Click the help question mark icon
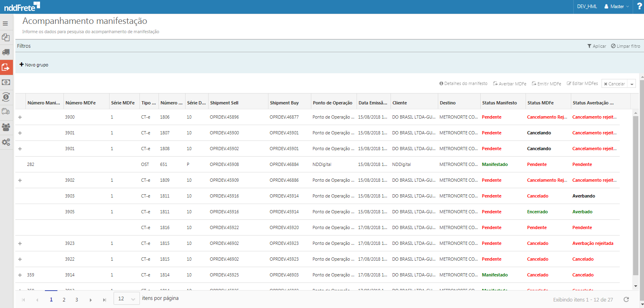The width and height of the screenshot is (644, 308). pyautogui.click(x=639, y=6)
